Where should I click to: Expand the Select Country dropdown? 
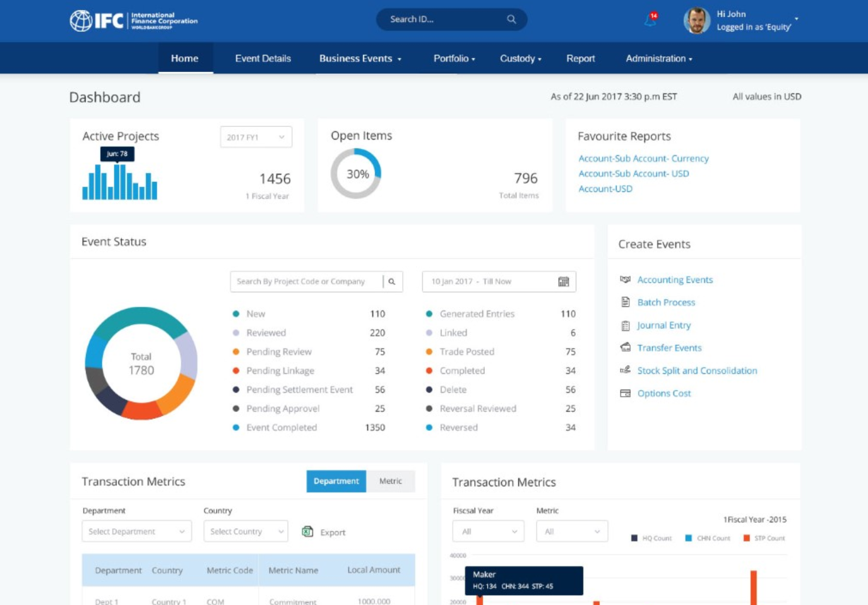(x=246, y=532)
